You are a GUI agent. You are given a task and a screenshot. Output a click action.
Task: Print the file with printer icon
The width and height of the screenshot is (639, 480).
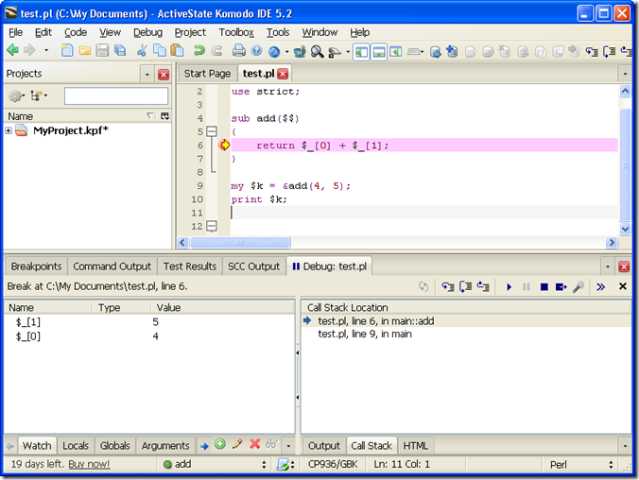pyautogui.click(x=239, y=51)
